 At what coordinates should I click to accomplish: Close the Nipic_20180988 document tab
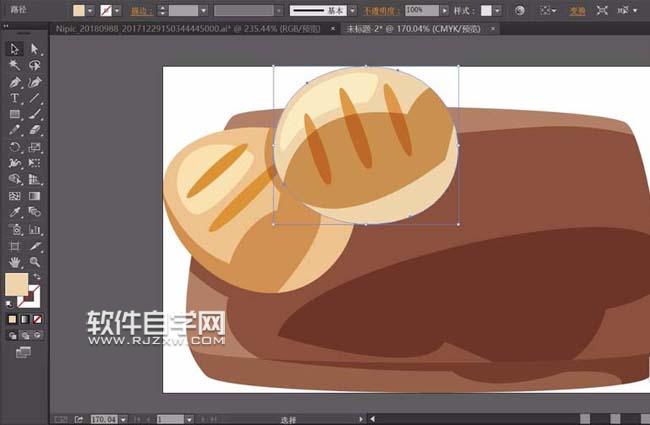[x=333, y=29]
